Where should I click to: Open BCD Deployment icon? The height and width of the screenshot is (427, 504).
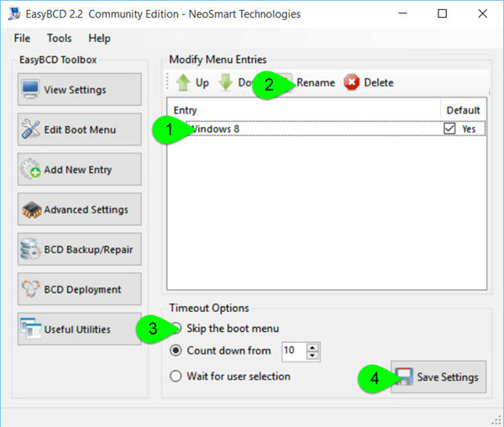(30, 288)
